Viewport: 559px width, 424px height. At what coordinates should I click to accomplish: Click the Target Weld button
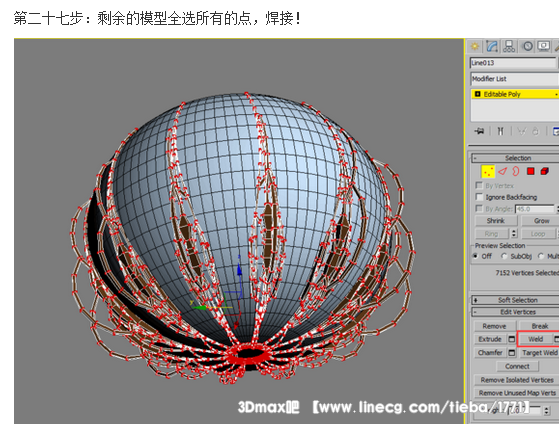point(539,352)
